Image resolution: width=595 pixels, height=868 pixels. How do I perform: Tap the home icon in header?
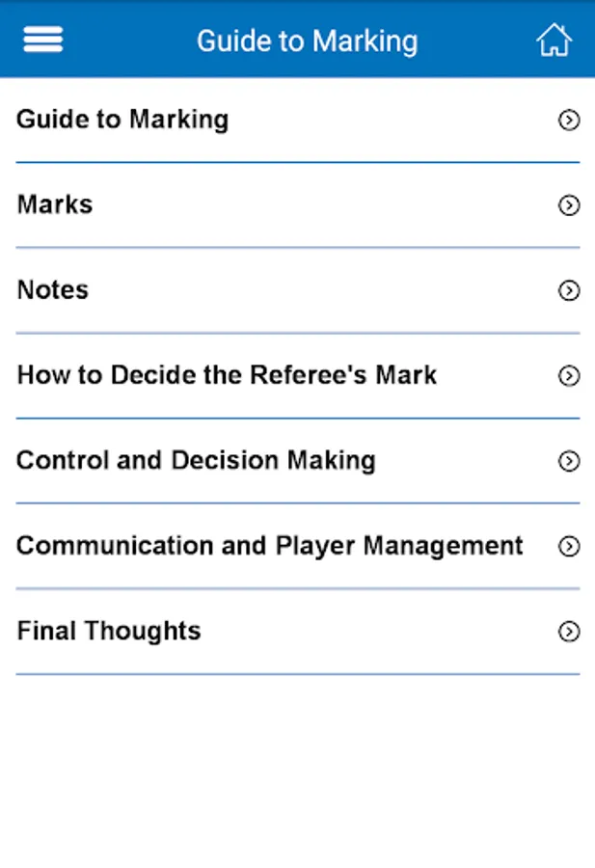point(554,40)
